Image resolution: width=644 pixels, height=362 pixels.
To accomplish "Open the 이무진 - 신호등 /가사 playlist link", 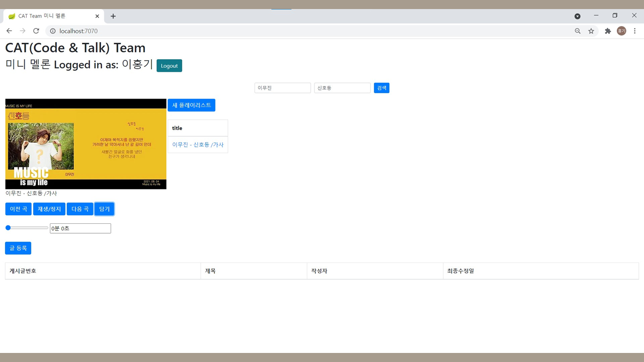I will click(198, 145).
